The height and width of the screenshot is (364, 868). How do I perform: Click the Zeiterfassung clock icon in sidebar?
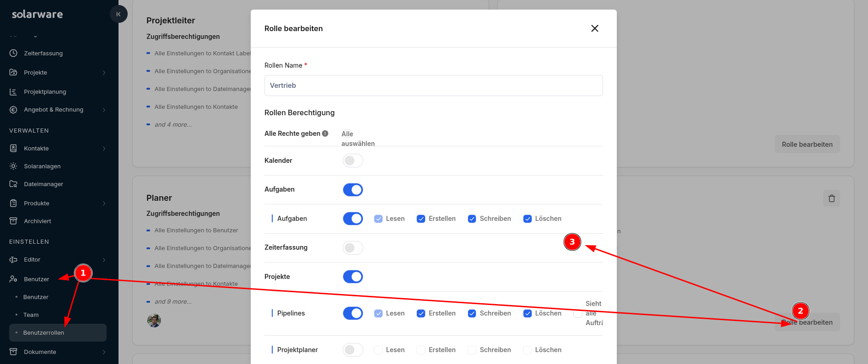coord(13,53)
